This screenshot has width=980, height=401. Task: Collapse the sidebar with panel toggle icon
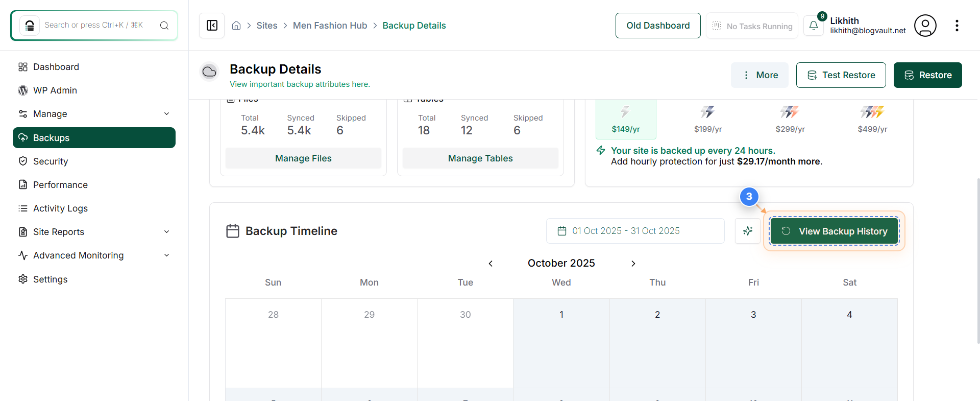212,26
